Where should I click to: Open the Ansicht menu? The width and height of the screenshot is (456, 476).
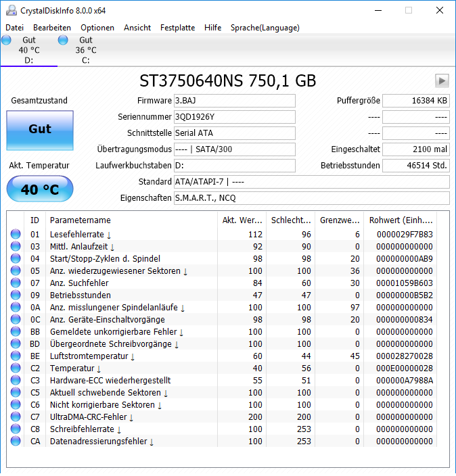click(x=137, y=28)
